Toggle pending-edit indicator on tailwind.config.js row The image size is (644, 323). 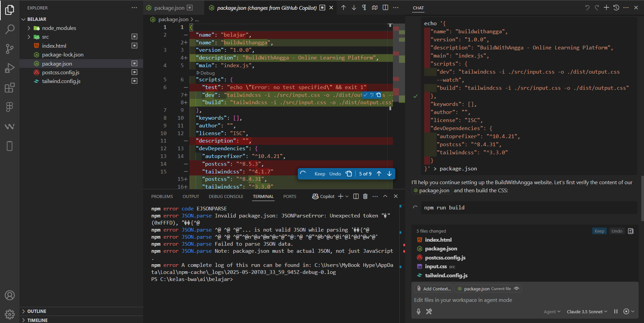134,81
